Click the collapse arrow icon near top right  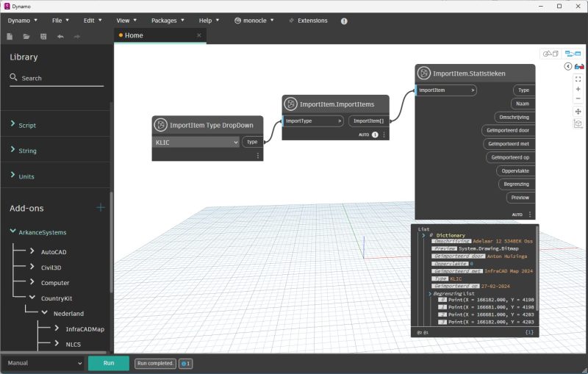567,66
